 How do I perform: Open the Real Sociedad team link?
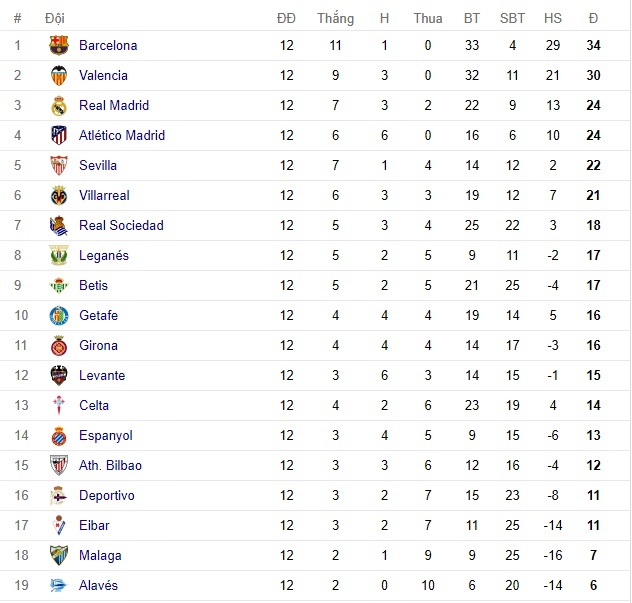coord(121,225)
